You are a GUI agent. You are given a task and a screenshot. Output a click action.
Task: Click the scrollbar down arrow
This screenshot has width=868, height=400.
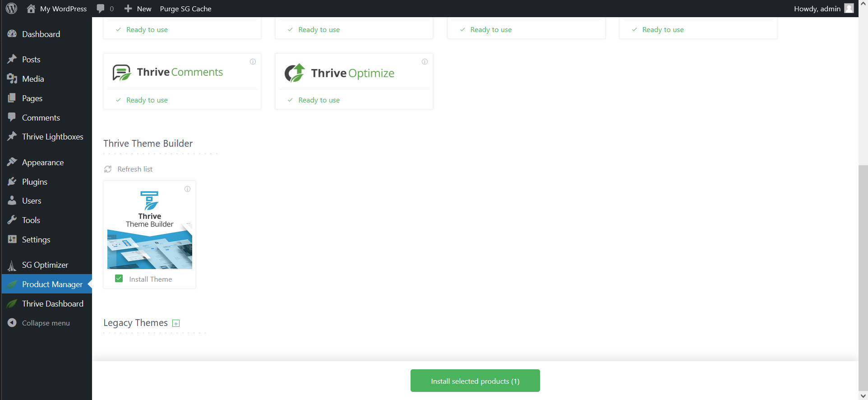tap(863, 395)
